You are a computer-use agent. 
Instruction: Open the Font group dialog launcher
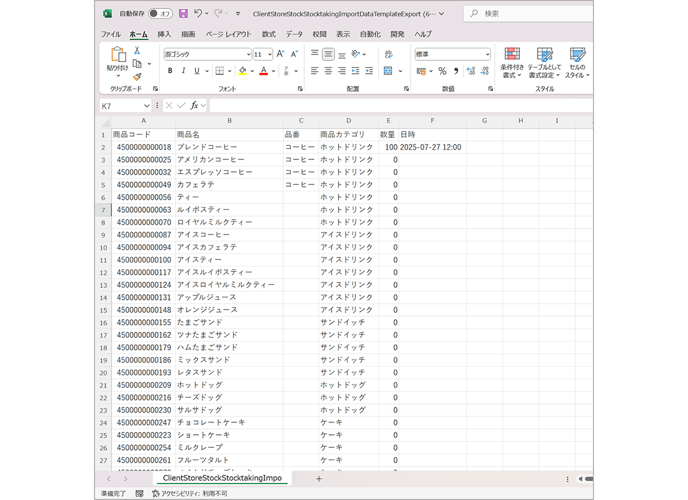300,89
